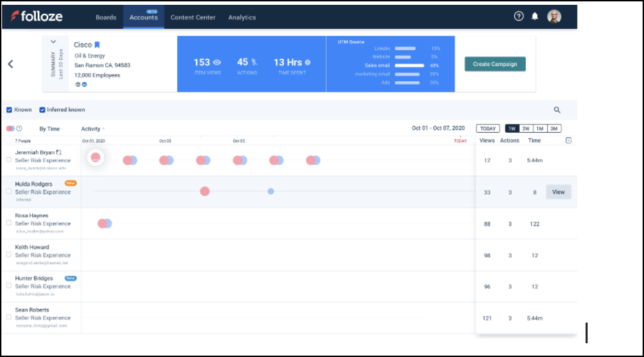Select Rosa Haynes' row checkbox
Image resolution: width=644 pixels, height=357 pixels.
[9, 223]
